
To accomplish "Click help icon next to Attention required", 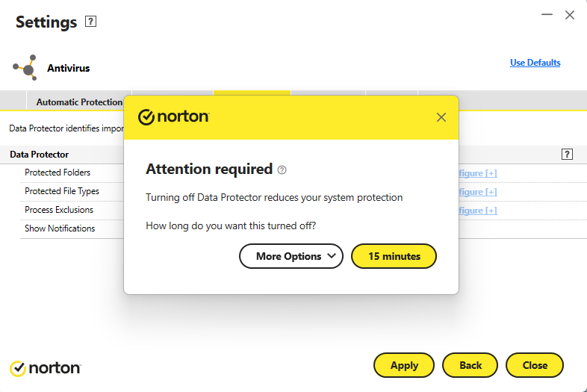I will pos(282,170).
